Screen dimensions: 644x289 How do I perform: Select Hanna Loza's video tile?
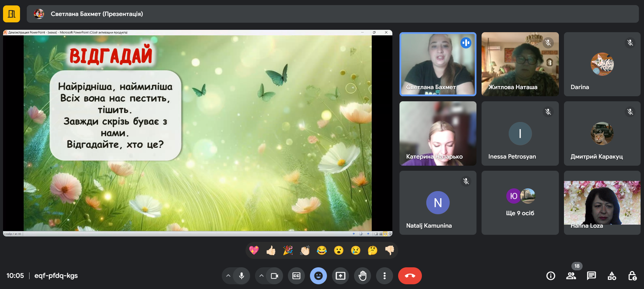pyautogui.click(x=602, y=203)
